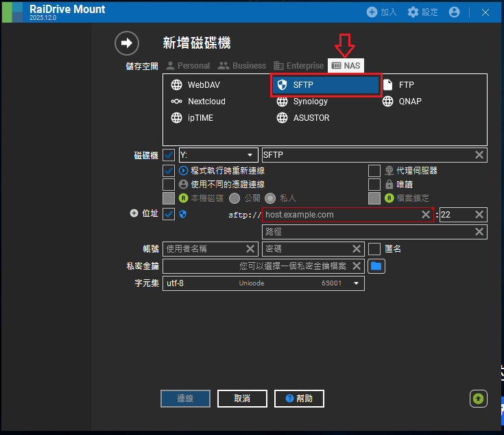Check the 匿名 anonymous checkbox
This screenshot has height=435, width=504.
374,248
